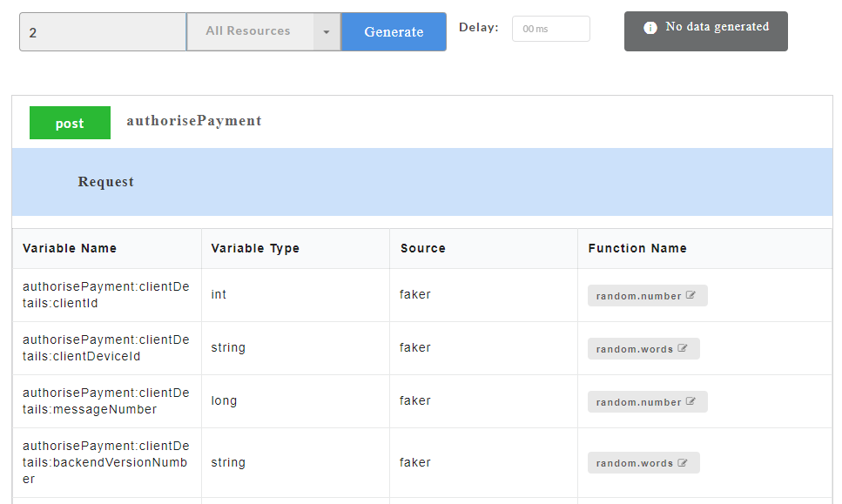Click the info icon in the No data generated banner
This screenshot has width=842, height=504.
pos(651,27)
